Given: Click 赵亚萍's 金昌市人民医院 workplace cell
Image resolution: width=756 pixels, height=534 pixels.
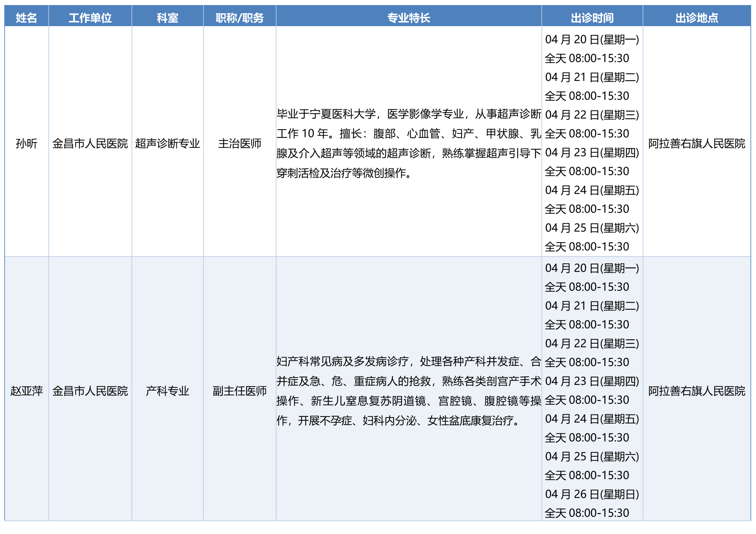Looking at the screenshot, I should tap(90, 391).
